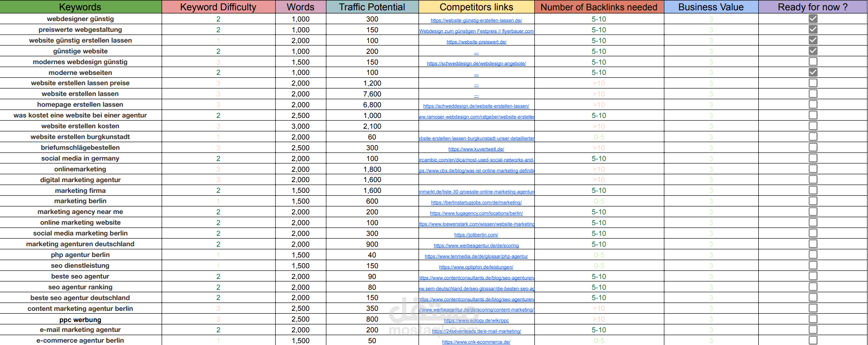Open the www.kuvertwelt.de link

point(476,149)
